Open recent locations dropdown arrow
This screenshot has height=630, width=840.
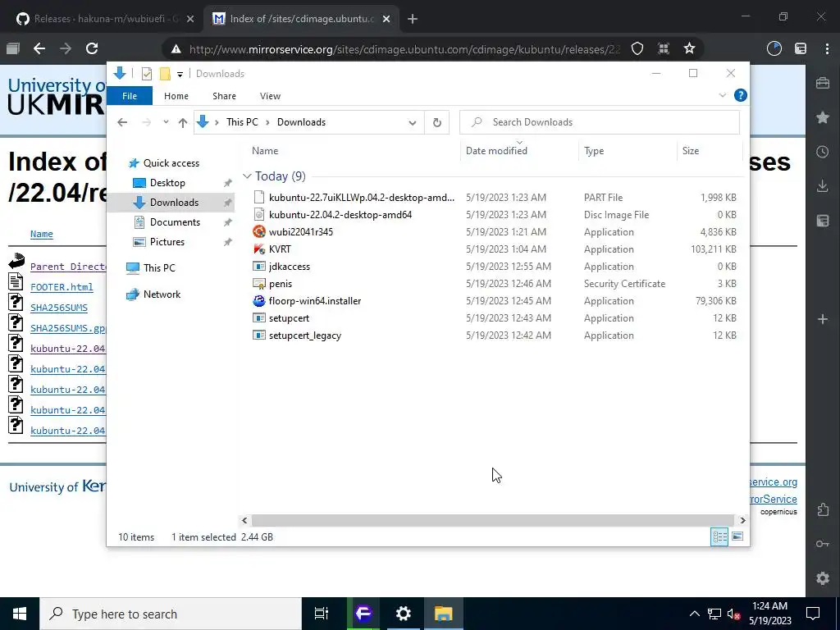point(166,122)
